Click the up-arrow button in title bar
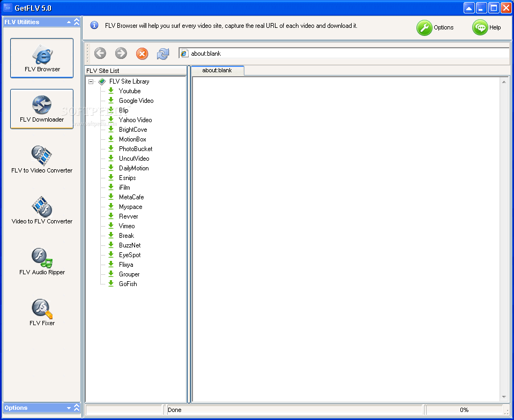 469,8
